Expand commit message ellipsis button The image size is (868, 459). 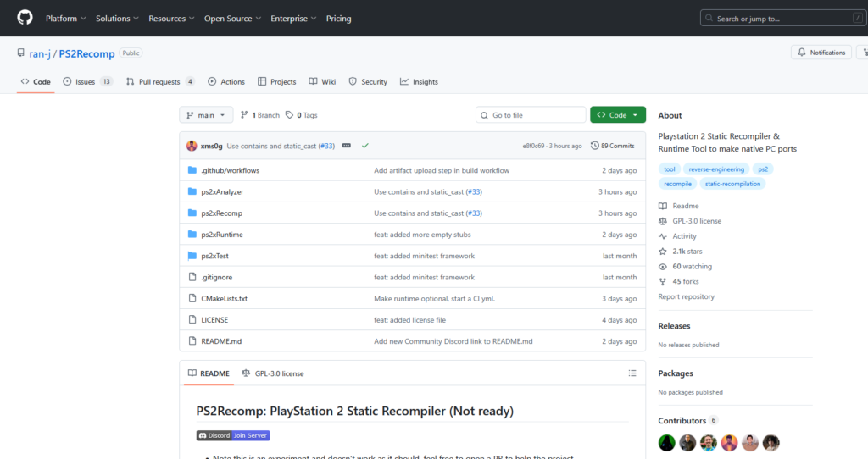pos(347,146)
